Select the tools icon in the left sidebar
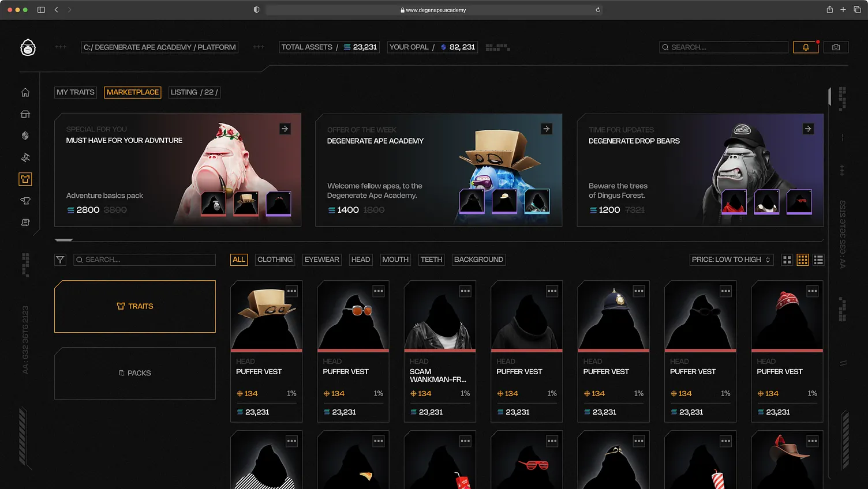Image resolution: width=868 pixels, height=489 pixels. point(25,157)
